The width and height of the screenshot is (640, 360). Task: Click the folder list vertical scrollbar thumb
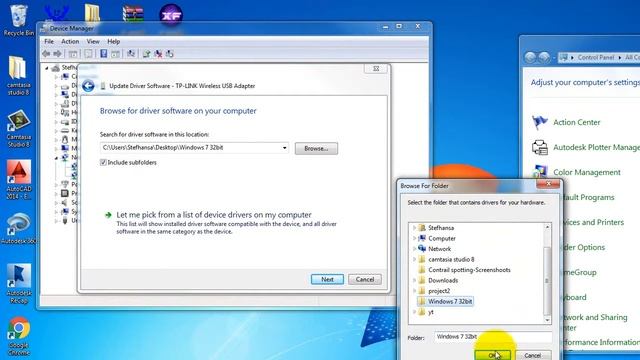(x=547, y=281)
